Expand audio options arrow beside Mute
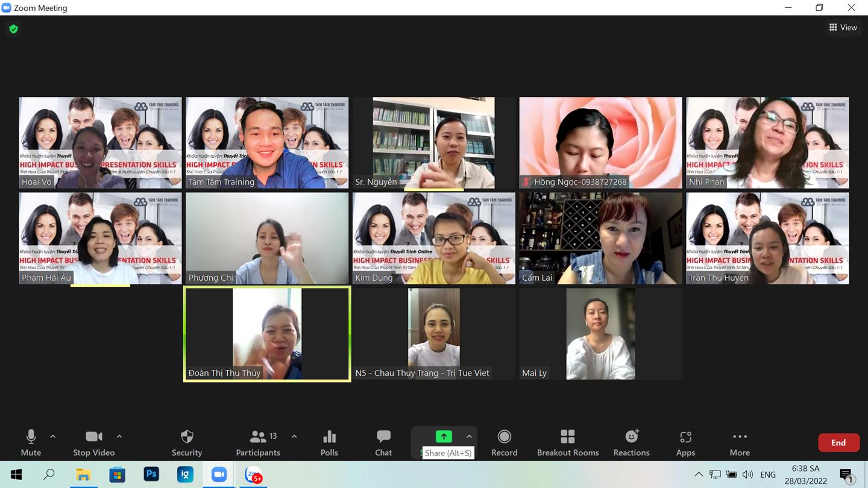 pos(53,436)
